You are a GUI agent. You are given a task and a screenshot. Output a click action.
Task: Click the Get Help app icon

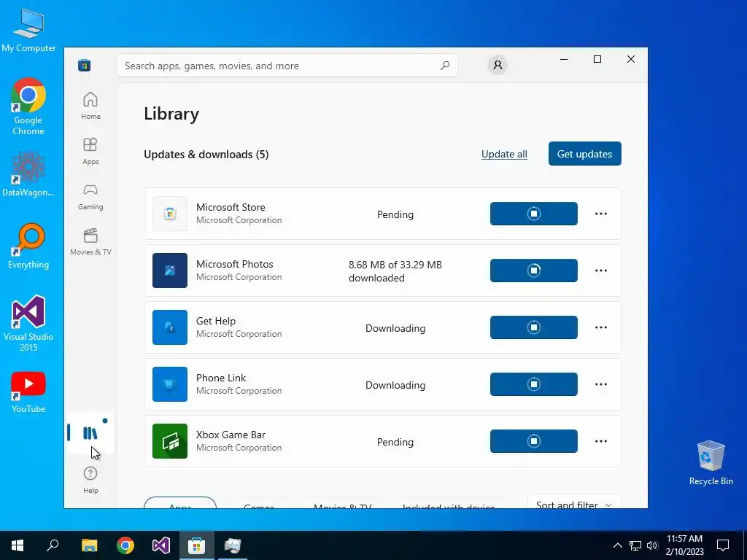coord(169,327)
